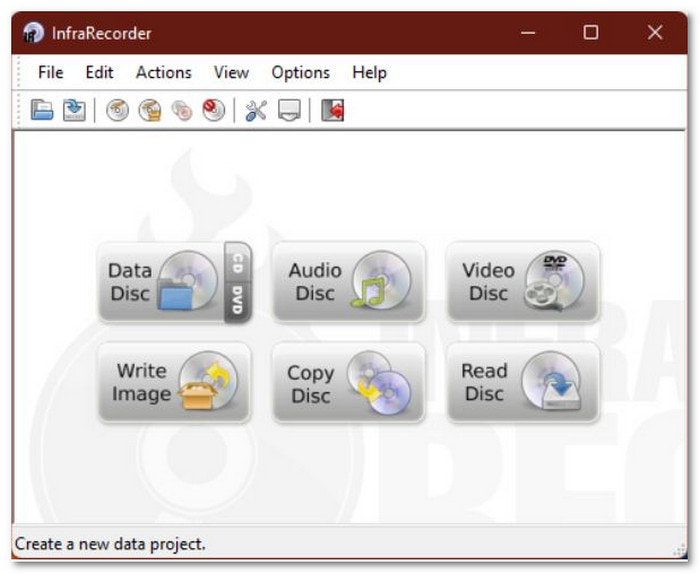Click the exit door toolbar icon
Screen dimensions: 700x574
pos(333,110)
